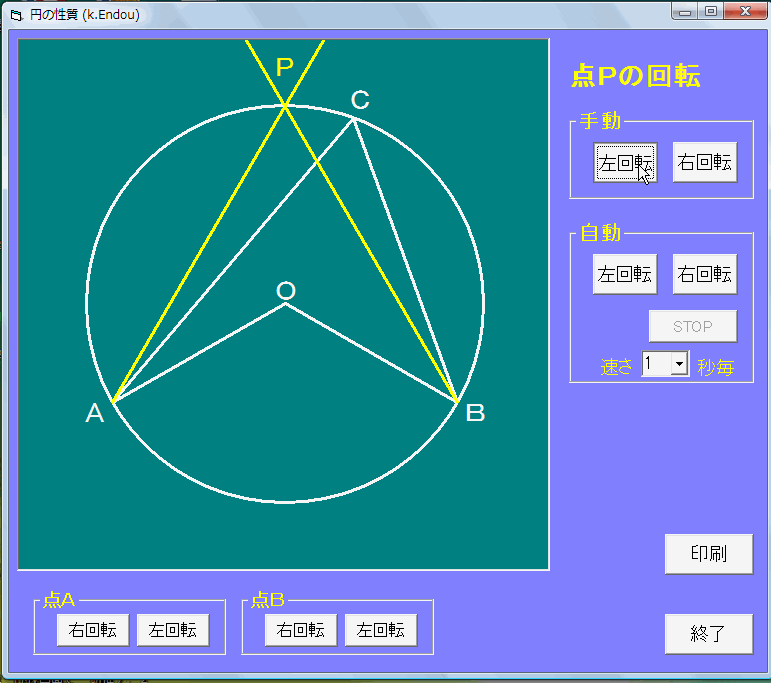Screen dimensions: 771x683
Task: Click the center label O
Action: [x=286, y=291]
